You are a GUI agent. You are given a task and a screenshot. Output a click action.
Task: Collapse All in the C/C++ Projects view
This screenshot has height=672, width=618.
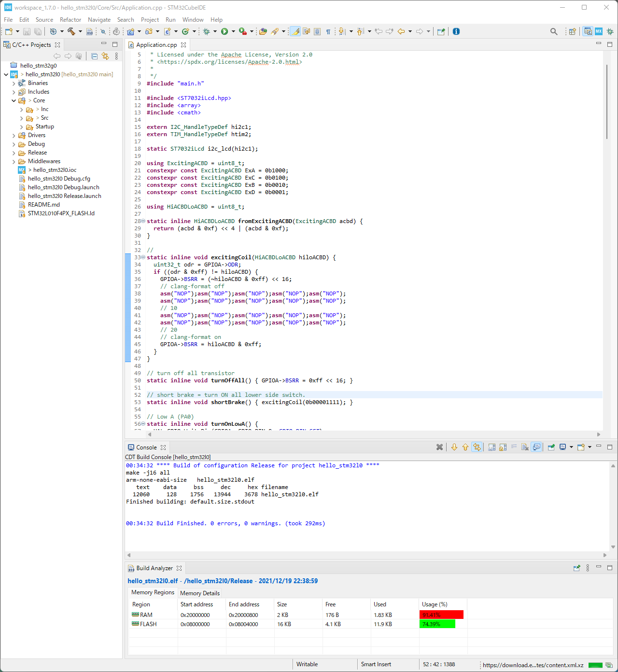click(95, 56)
